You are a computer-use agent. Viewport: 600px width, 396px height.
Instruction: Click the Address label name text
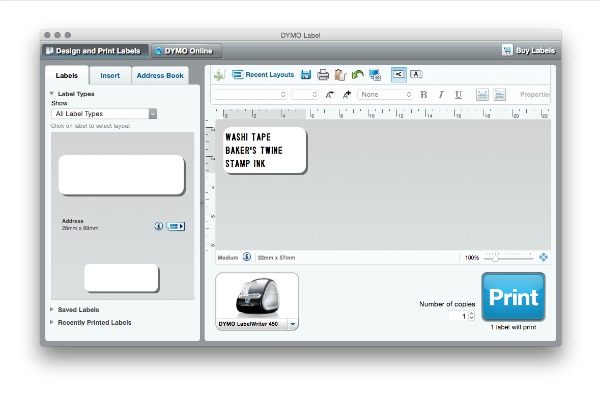click(x=73, y=221)
